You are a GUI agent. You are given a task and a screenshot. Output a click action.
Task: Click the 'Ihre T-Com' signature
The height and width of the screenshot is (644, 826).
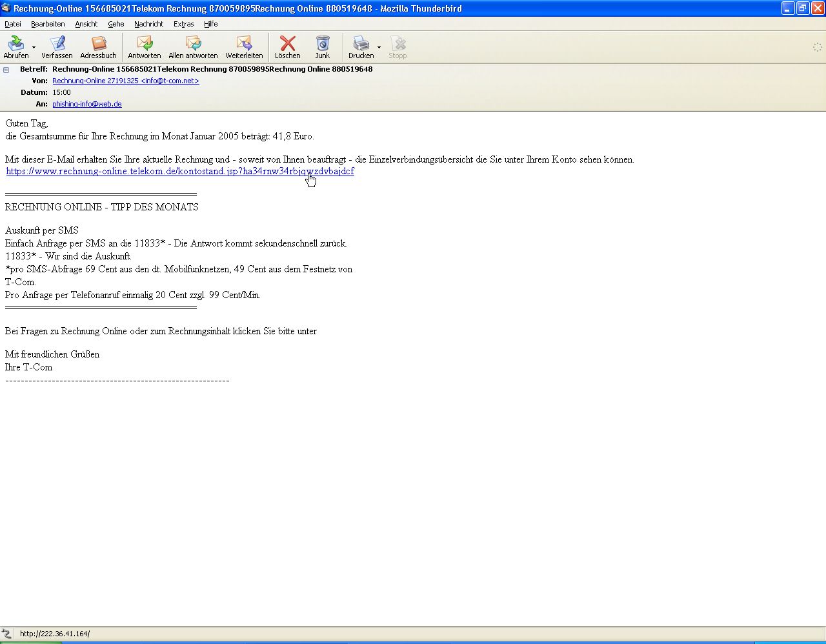(29, 367)
